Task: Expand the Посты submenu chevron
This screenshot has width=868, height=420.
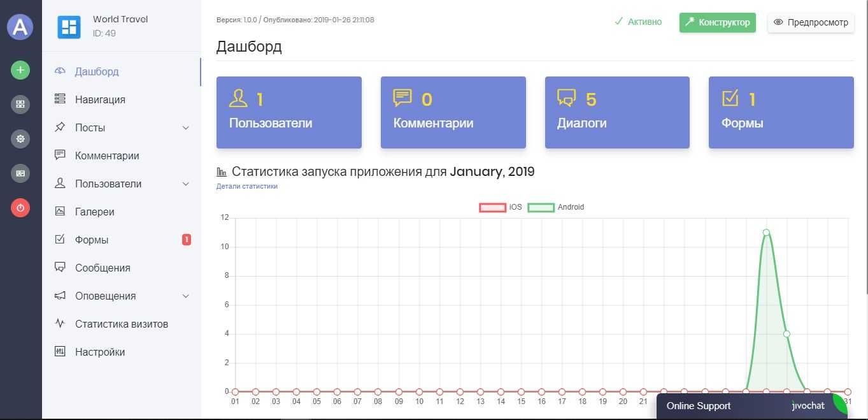Action: [186, 128]
